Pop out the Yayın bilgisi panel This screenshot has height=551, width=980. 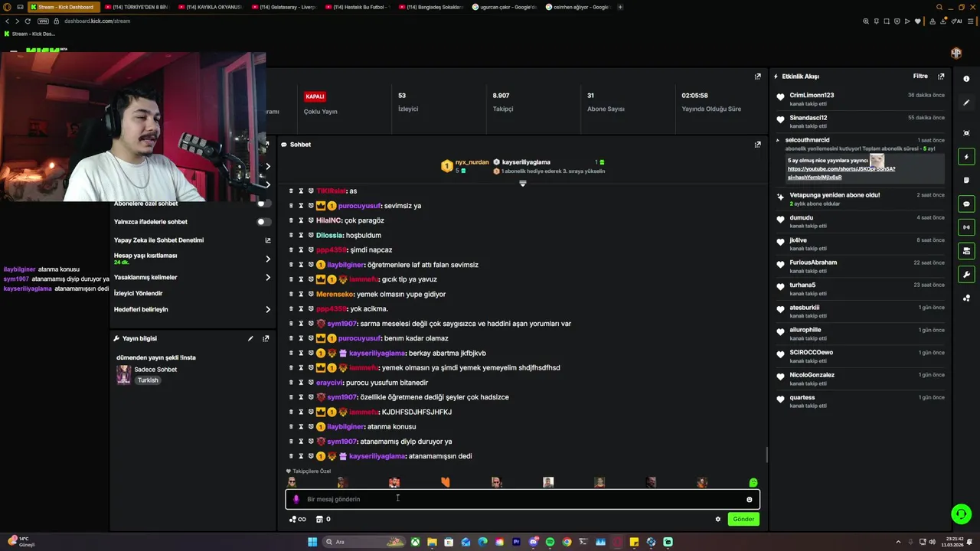[x=266, y=338]
